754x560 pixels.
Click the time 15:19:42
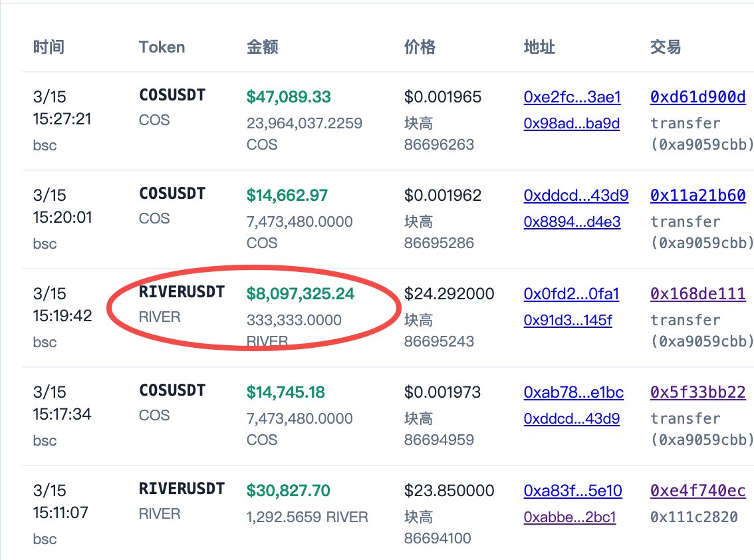pyautogui.click(x=62, y=316)
